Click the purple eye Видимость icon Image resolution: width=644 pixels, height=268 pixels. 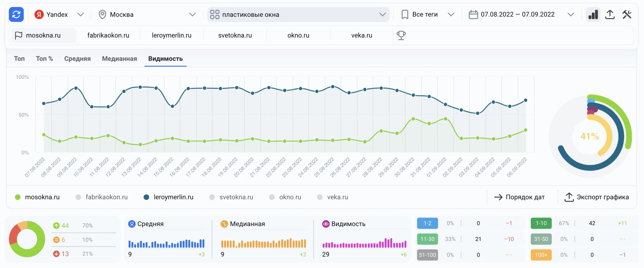point(326,224)
